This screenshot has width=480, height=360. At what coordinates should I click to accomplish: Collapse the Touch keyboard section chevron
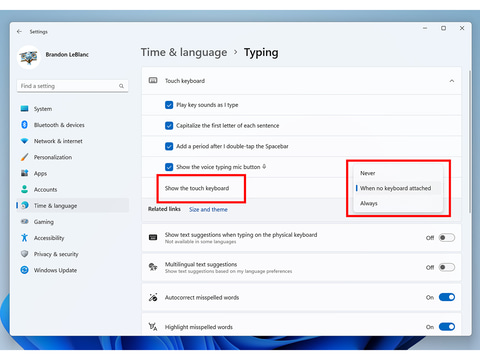point(452,81)
